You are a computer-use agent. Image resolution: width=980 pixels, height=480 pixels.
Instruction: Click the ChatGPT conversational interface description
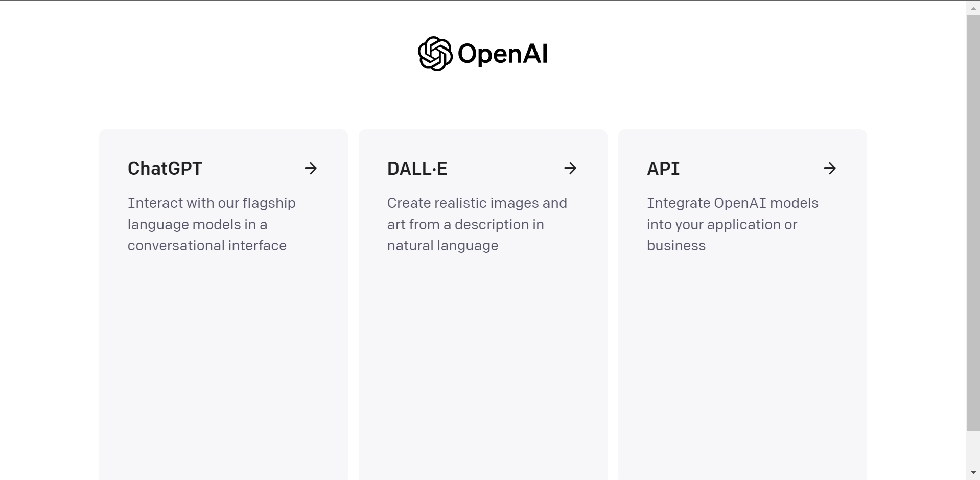[x=212, y=224]
